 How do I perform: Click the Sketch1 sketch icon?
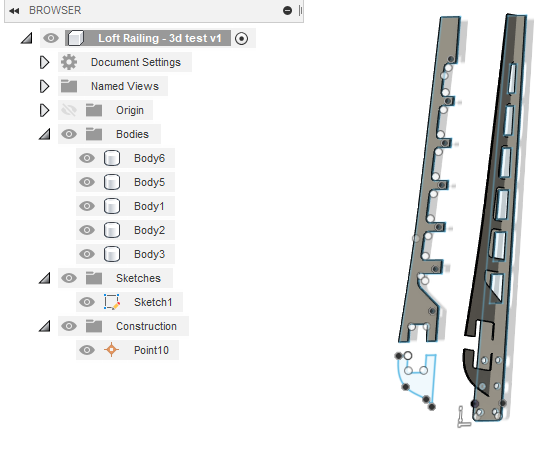click(112, 302)
